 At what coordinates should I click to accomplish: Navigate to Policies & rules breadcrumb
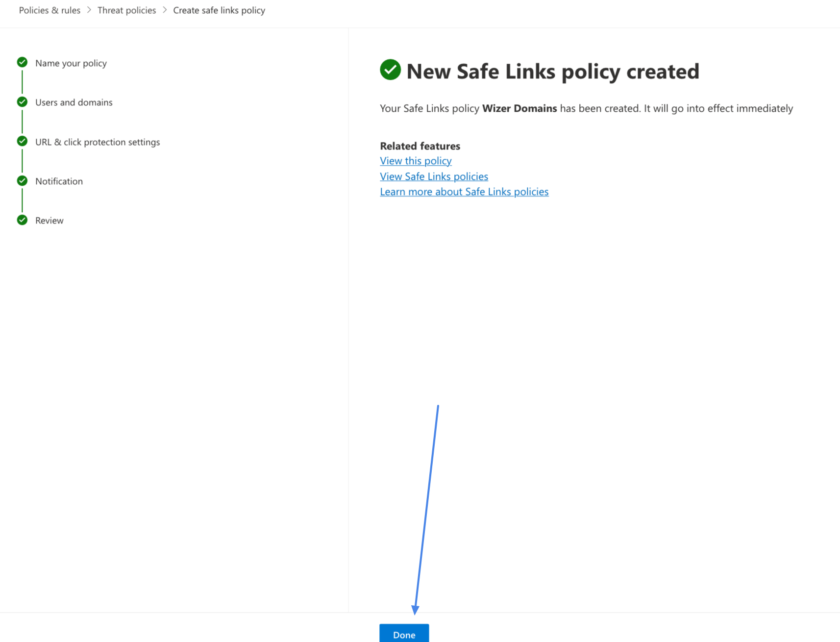[x=49, y=10]
